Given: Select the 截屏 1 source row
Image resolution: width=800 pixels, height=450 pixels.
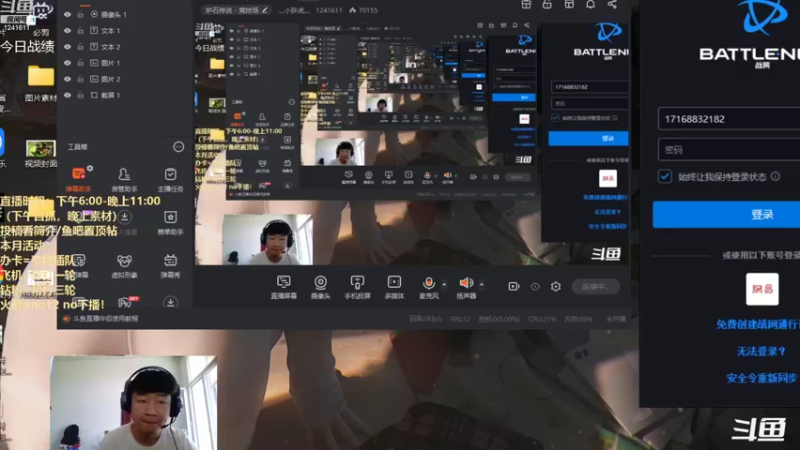Looking at the screenshot, I should click(125, 95).
